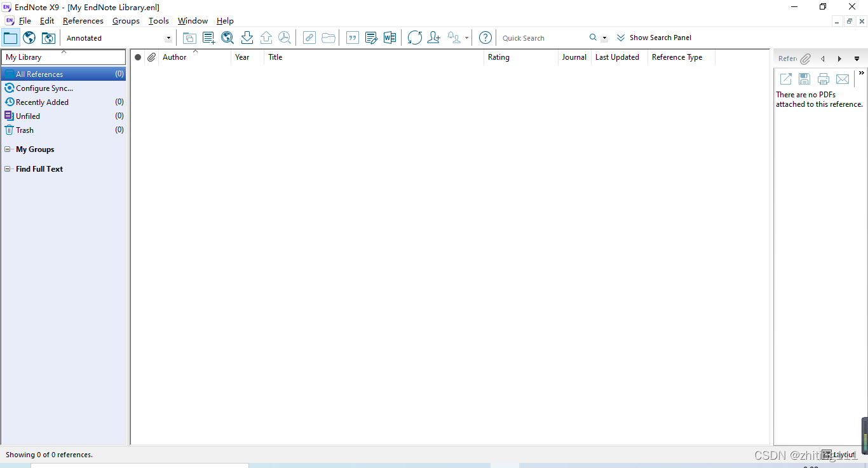Viewport: 868px width, 468px height.
Task: Click the Layout button
Action: [x=839, y=455]
